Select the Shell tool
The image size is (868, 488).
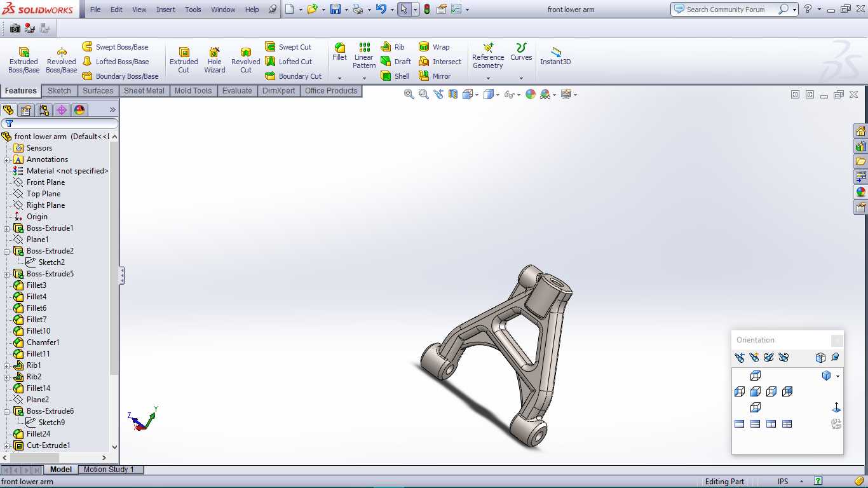(395, 76)
